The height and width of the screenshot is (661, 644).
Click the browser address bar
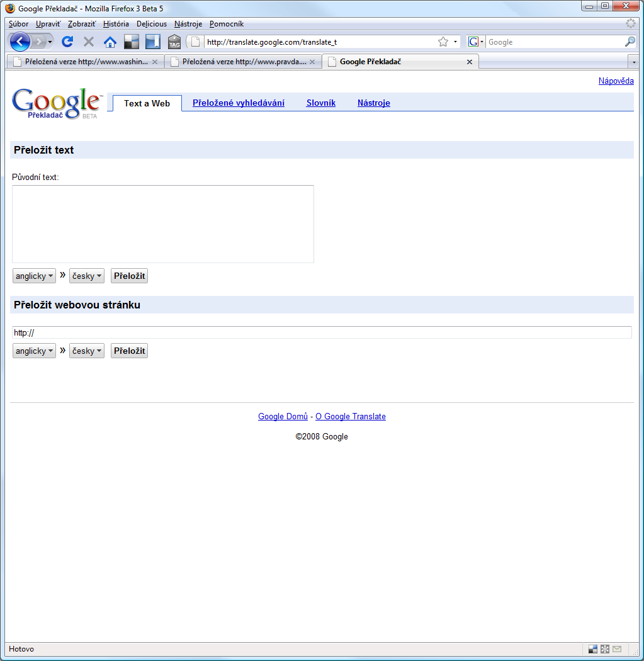pyautogui.click(x=320, y=42)
